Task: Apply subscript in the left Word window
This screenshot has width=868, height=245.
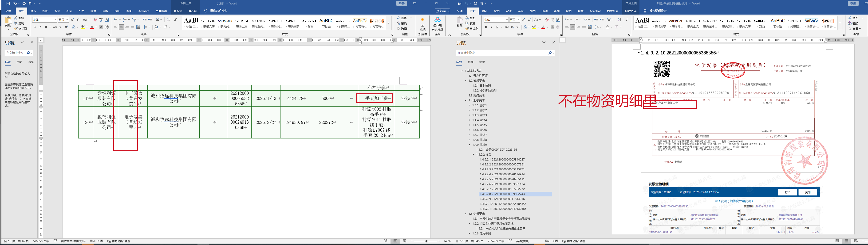Action: pyautogui.click(x=61, y=27)
